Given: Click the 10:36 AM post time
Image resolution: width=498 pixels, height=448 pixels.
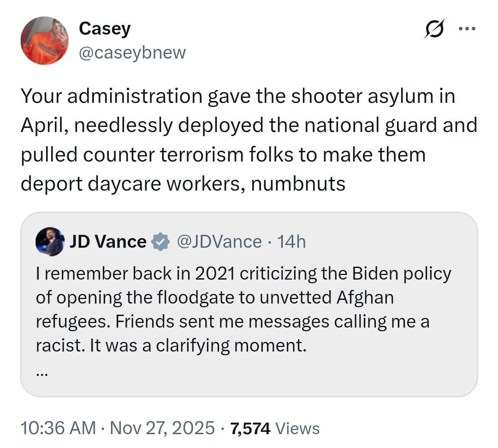Looking at the screenshot, I should [58, 428].
